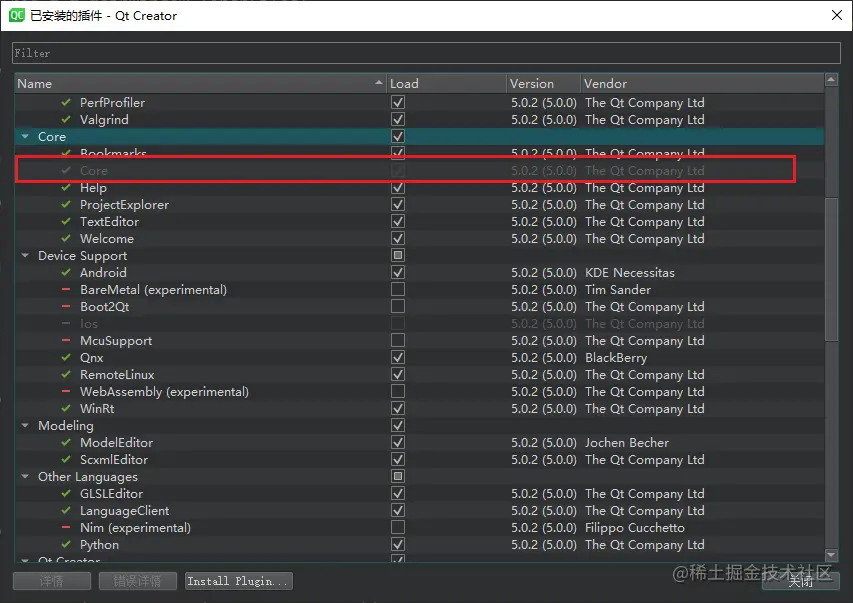Click the red dash icon beside Boot2Qt

pyautogui.click(x=66, y=306)
